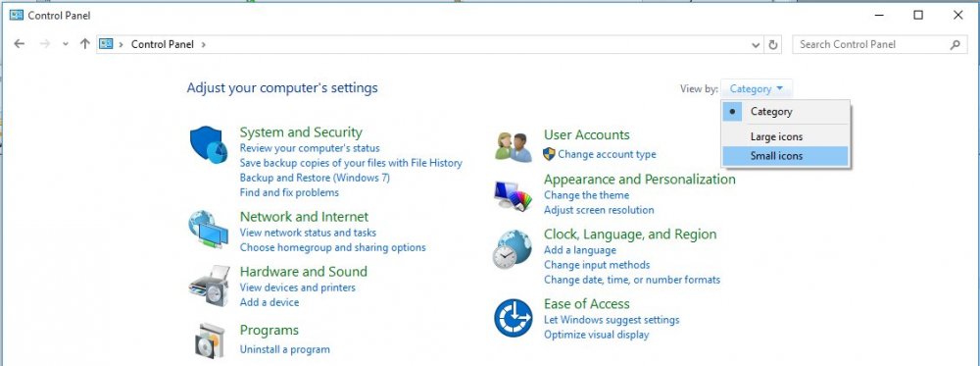Open the address bar history dropdown arrow
The width and height of the screenshot is (980, 366).
coord(756,44)
